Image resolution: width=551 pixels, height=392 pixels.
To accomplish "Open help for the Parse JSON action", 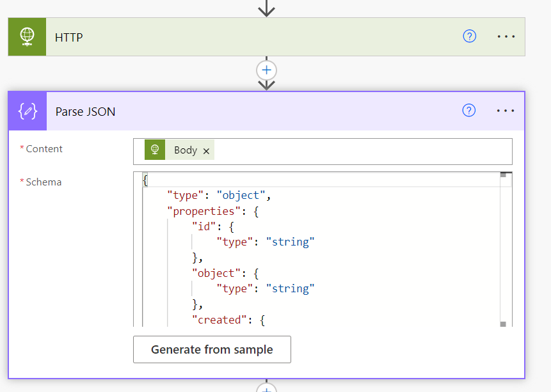I will (x=469, y=111).
